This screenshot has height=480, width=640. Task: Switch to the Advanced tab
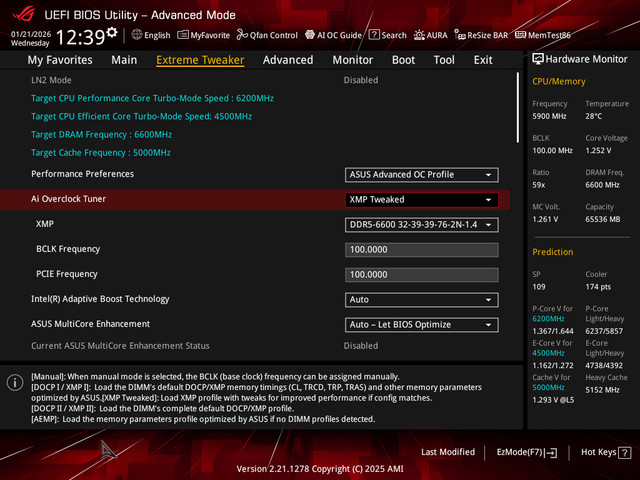288,60
